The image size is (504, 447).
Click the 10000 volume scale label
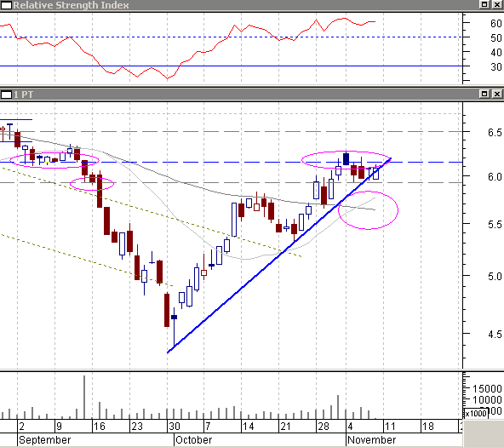[487, 400]
